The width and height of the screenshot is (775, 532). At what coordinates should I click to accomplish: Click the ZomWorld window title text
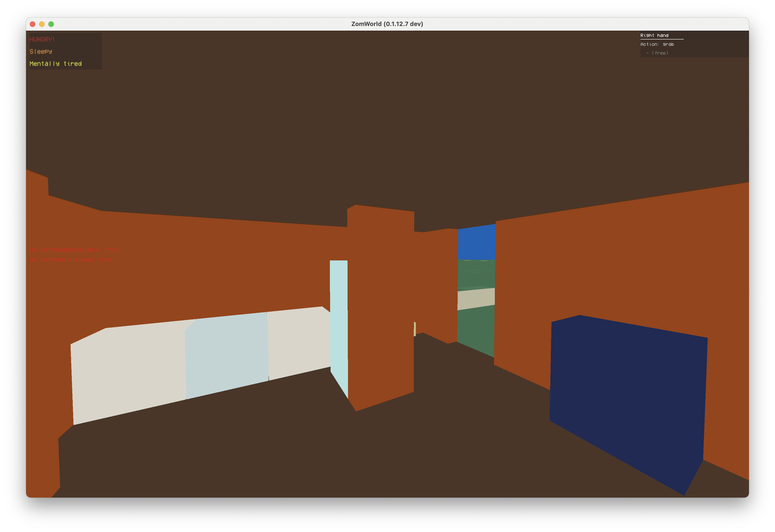tap(387, 24)
